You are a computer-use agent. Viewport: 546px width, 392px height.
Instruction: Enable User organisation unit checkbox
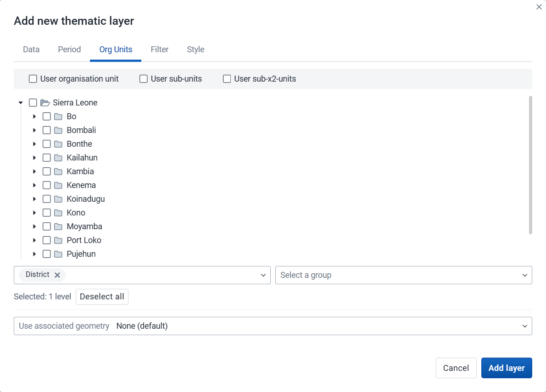point(33,79)
